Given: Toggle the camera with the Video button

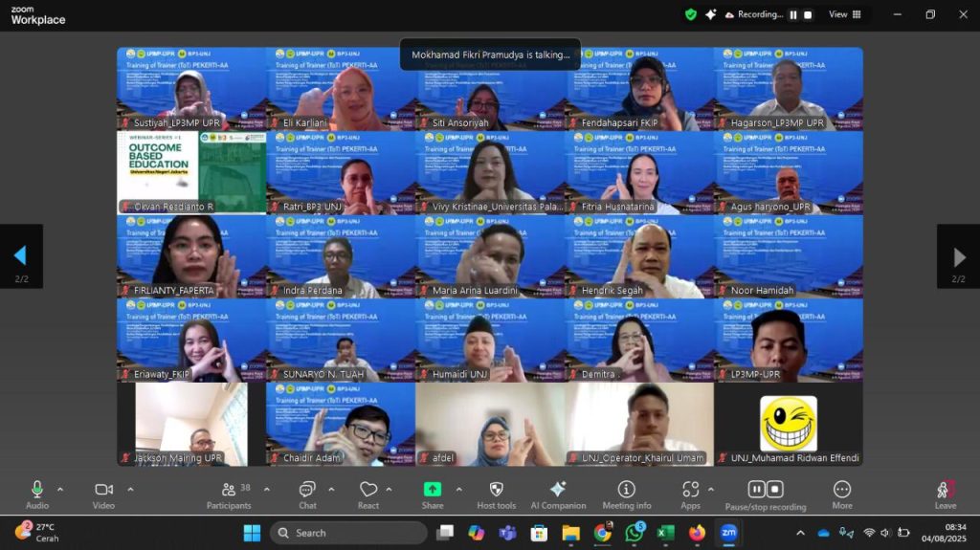Looking at the screenshot, I should click(x=103, y=491).
